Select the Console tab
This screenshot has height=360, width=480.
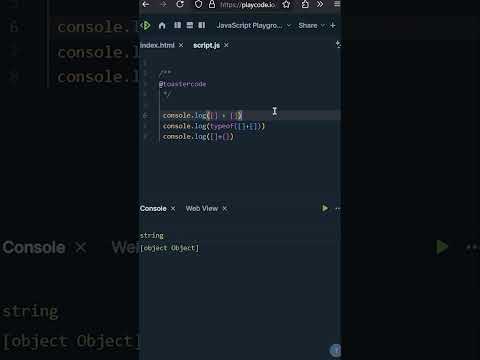pyautogui.click(x=153, y=209)
